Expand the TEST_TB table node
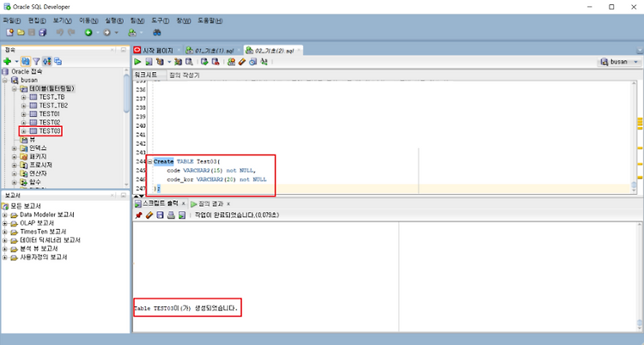This screenshot has width=644, height=345. [24, 97]
